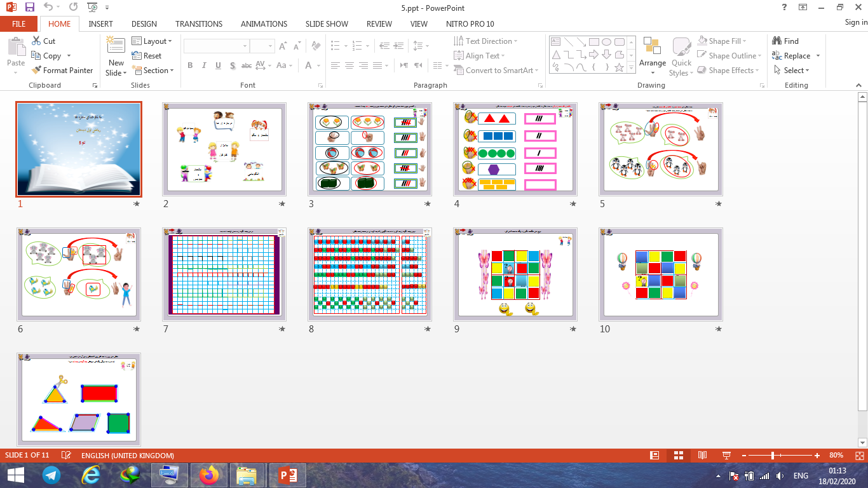The image size is (868, 488).
Task: Open the Section dropdown menu
Action: (x=153, y=71)
